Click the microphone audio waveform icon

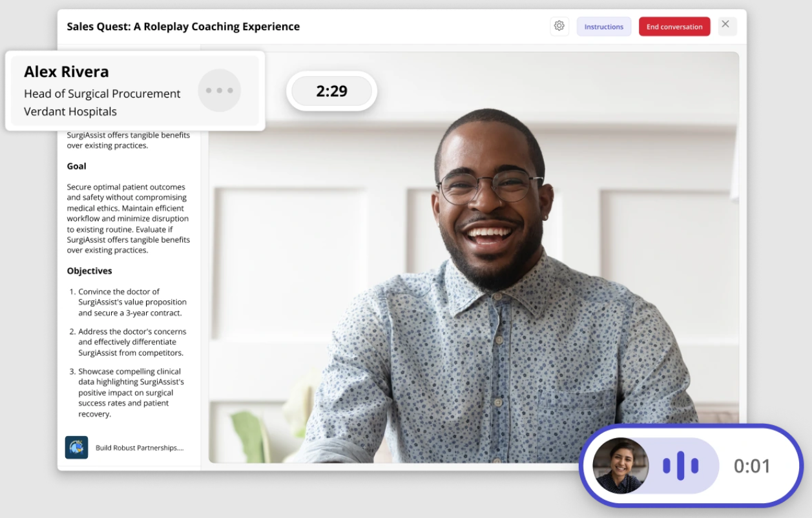[681, 466]
